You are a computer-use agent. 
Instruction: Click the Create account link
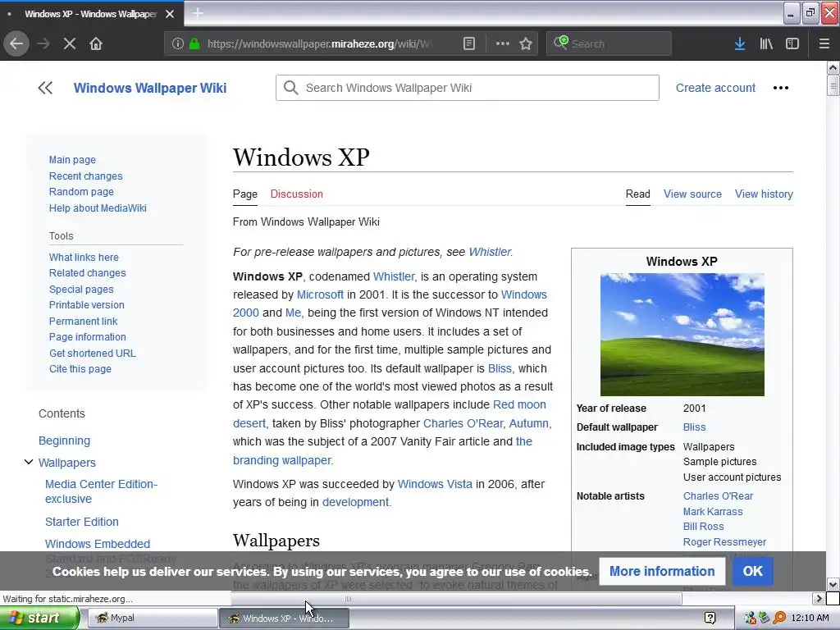(715, 88)
